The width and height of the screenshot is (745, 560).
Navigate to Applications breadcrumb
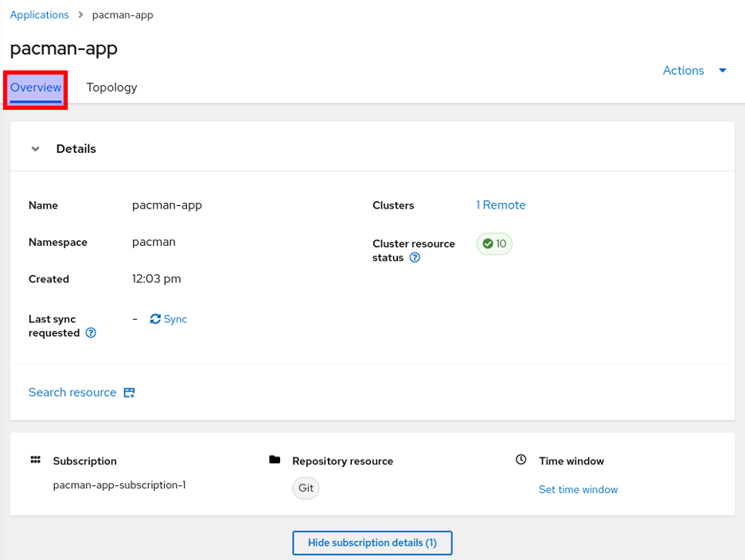[39, 15]
